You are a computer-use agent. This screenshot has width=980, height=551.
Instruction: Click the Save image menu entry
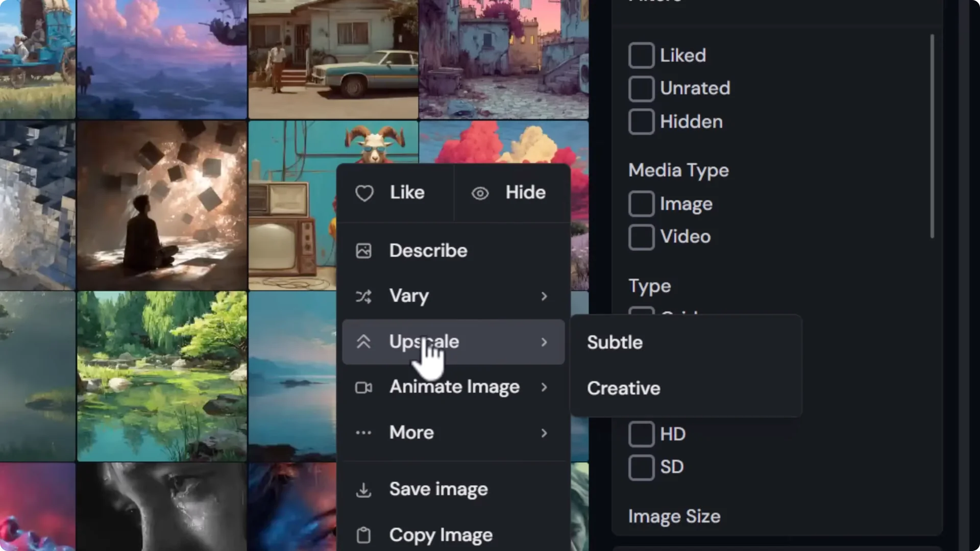point(438,489)
